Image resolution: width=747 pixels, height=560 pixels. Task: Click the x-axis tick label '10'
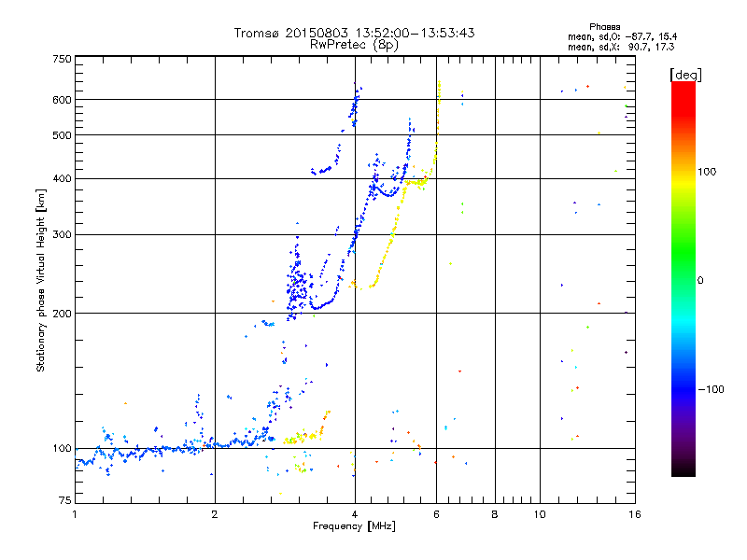point(540,514)
